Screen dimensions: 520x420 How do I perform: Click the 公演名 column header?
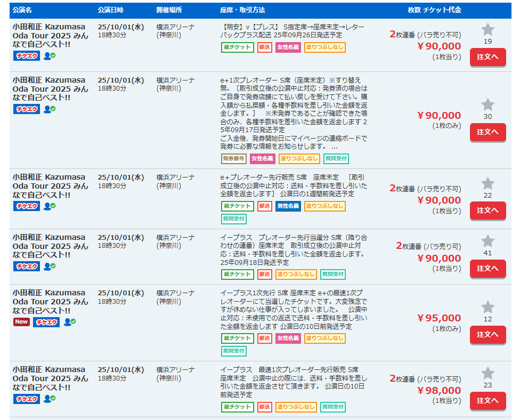pyautogui.click(x=22, y=10)
